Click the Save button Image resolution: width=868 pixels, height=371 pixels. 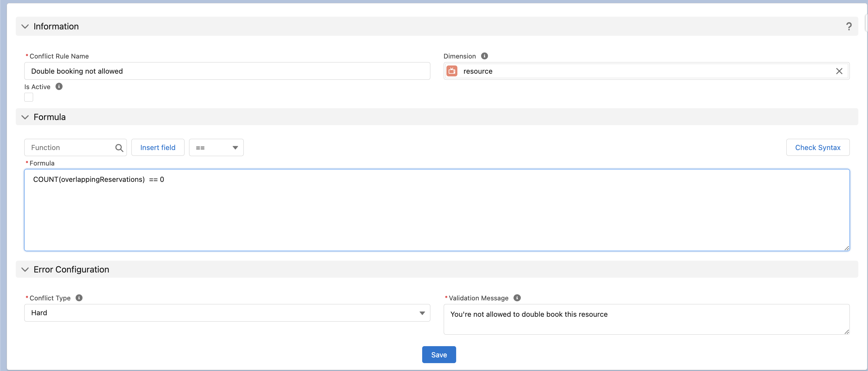439,355
